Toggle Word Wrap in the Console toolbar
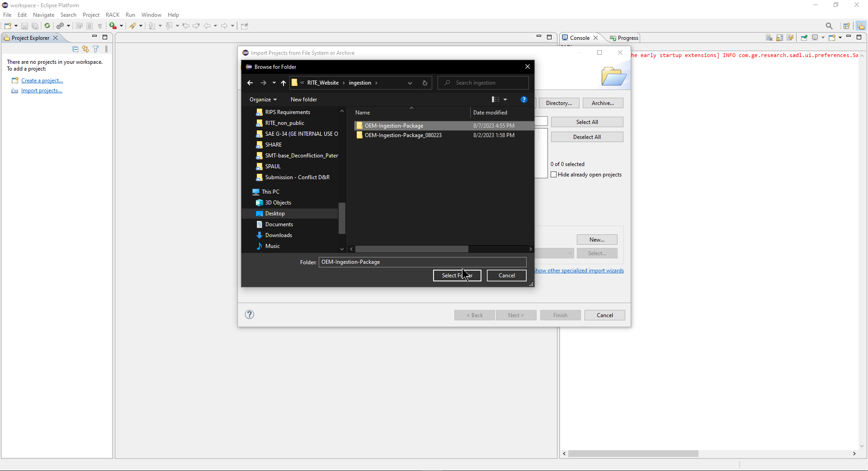 tap(790, 38)
